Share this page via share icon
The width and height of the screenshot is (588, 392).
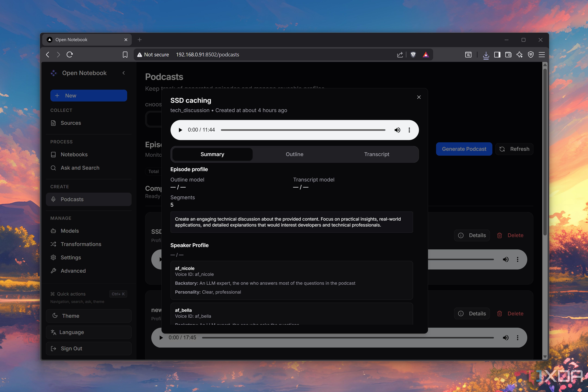pyautogui.click(x=400, y=54)
